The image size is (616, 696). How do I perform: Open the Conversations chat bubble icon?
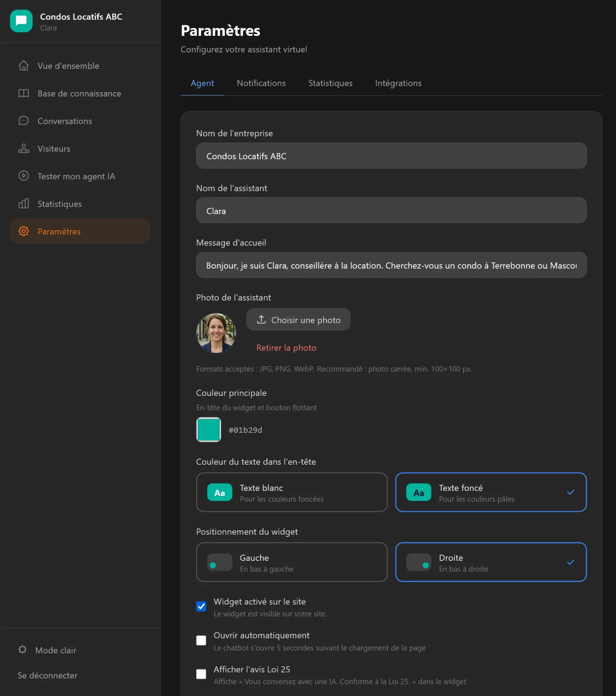(x=24, y=121)
